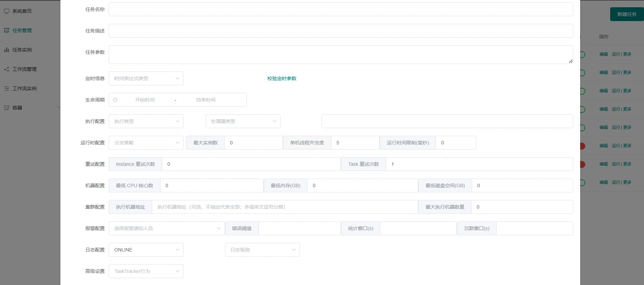Screen dimensions: 644x285
Task: Click the 开始时间 date input
Action: tap(145, 100)
